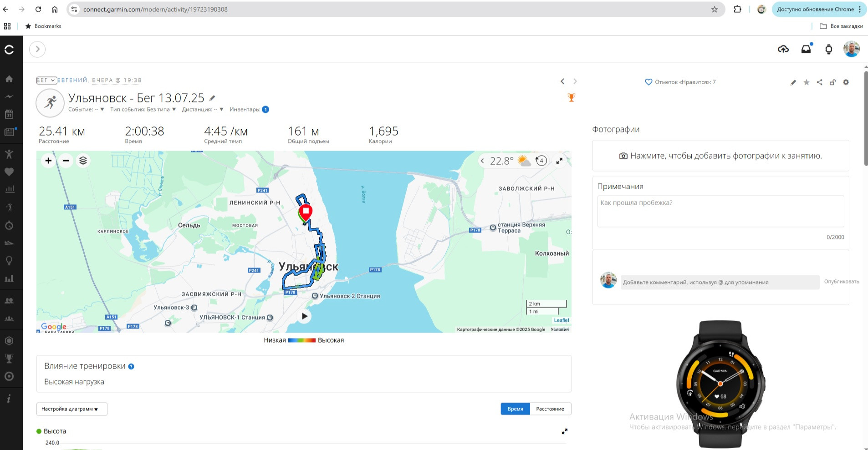Click the Опубликовать comment button
This screenshot has height=450, width=868.
click(841, 282)
